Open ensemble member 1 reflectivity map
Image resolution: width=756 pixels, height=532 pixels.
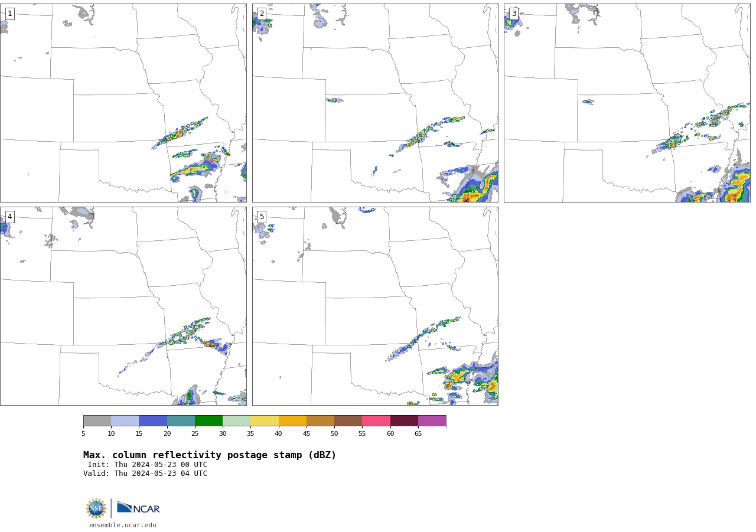tap(123, 103)
